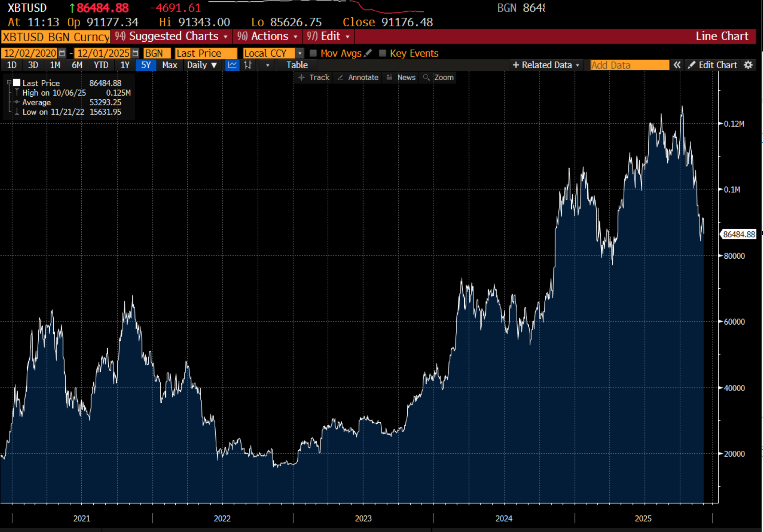The width and height of the screenshot is (763, 532).
Task: Collapse panel with double-chevron icon
Action: tap(677, 65)
